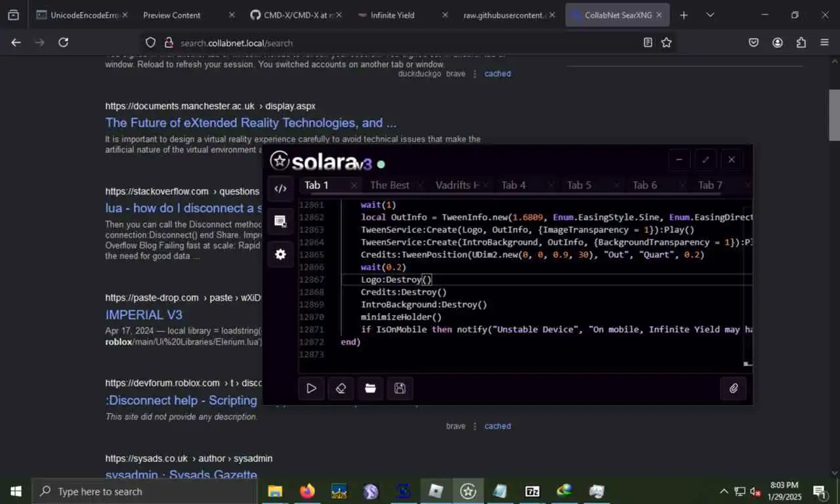Close Tab 4 in Solara
840x504 pixels.
click(x=551, y=186)
